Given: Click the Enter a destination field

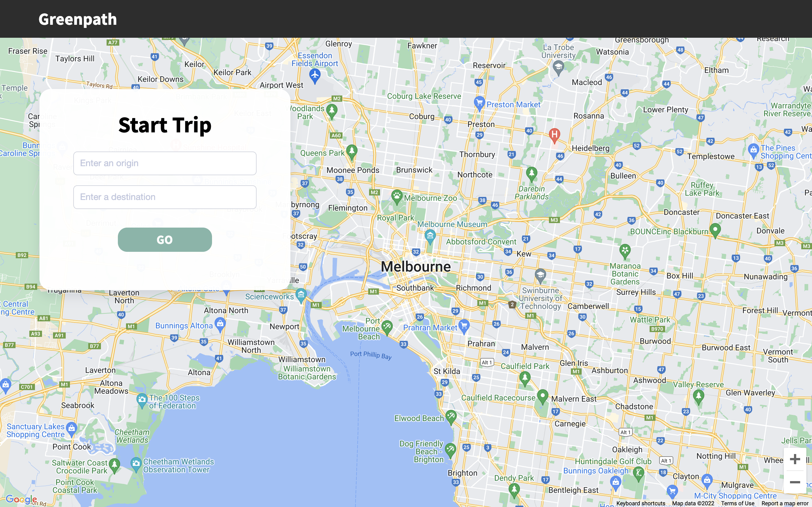Looking at the screenshot, I should tap(165, 197).
